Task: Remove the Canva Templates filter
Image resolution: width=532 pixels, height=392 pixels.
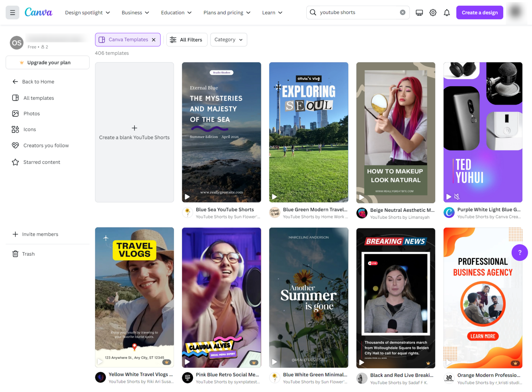Action: point(154,40)
